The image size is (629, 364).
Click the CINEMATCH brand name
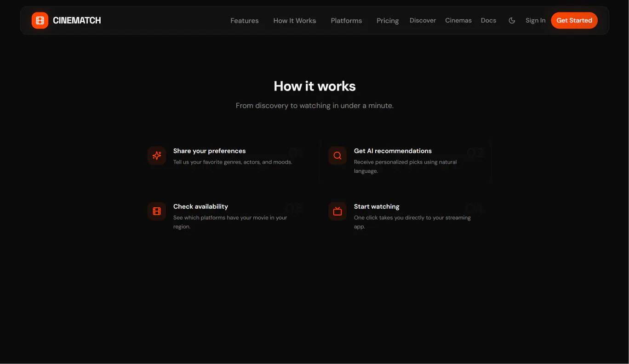pos(77,20)
